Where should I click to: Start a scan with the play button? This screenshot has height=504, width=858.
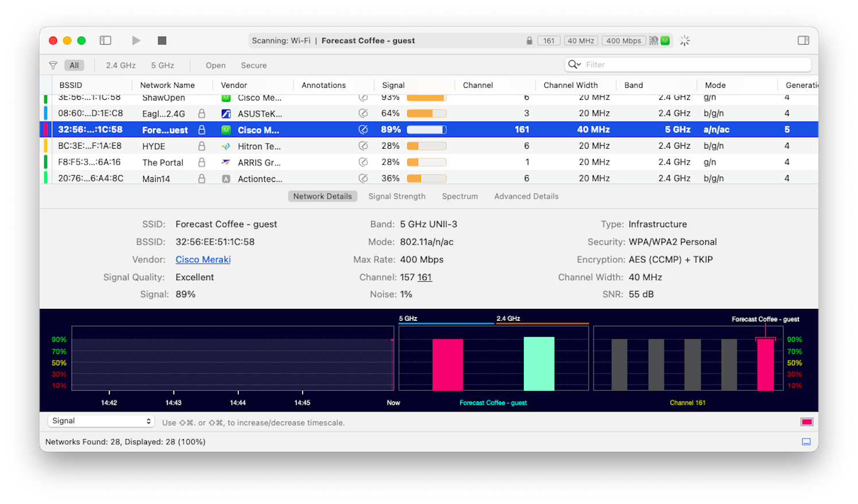coord(136,40)
